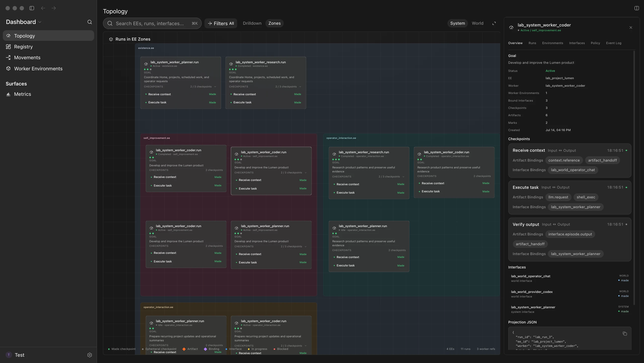The width and height of the screenshot is (644, 363).
Task: Open the Environments tab
Action: 553,43
